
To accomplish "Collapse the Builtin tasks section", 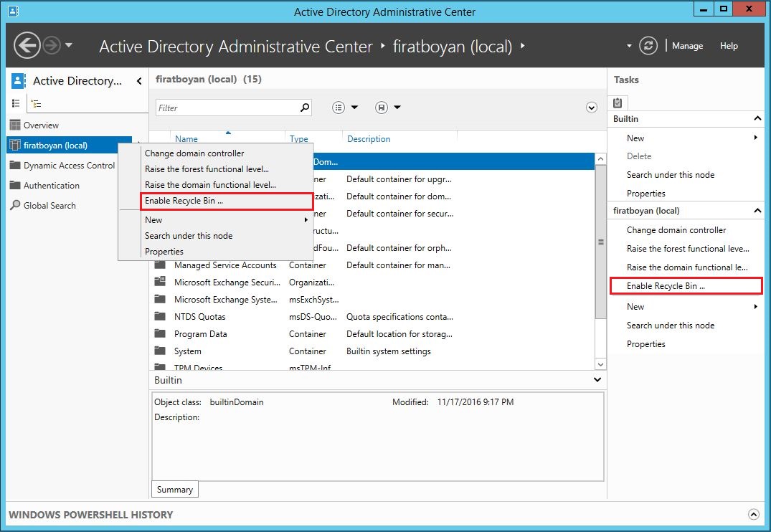I will [757, 118].
